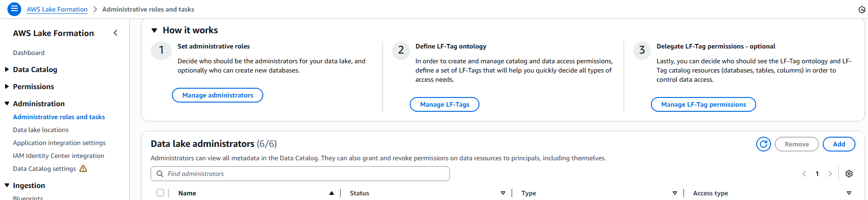The width and height of the screenshot is (868, 200).
Task: Open IAM Identity Center integration
Action: point(59,156)
